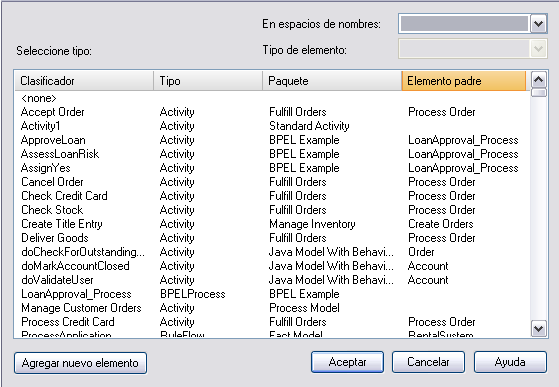This screenshot has height=387, width=559.
Task: Sort by the Elemento padre column header
Action: coord(464,81)
